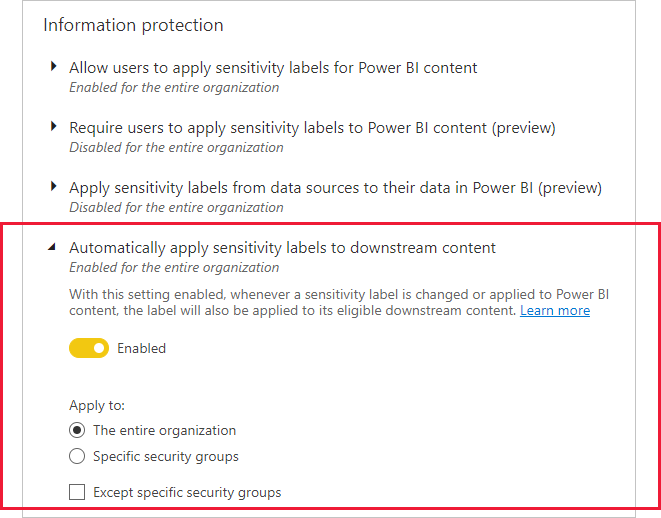Screen dimensions: 661x518
Task: Open the 'Learn more' link
Action: point(554,311)
